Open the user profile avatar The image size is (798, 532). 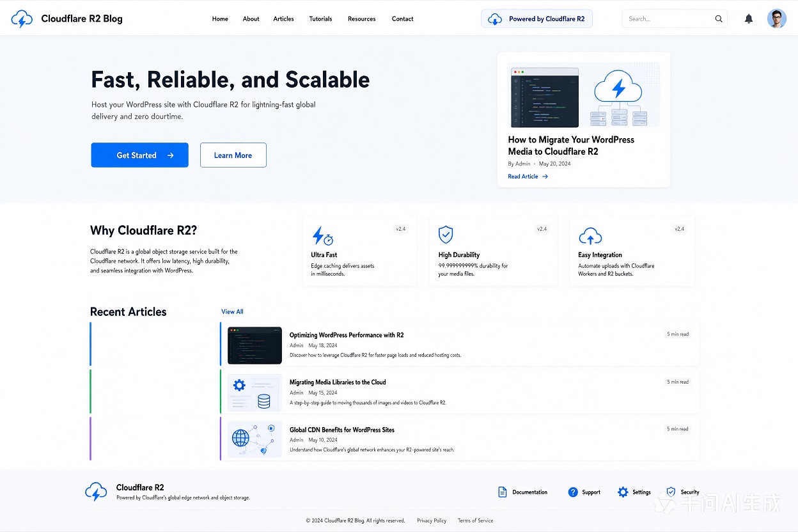click(777, 19)
